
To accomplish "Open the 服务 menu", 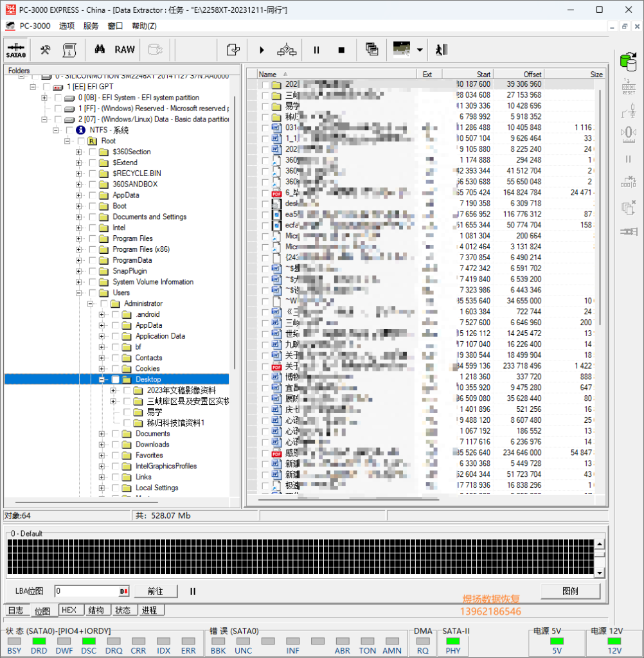I will pos(91,26).
